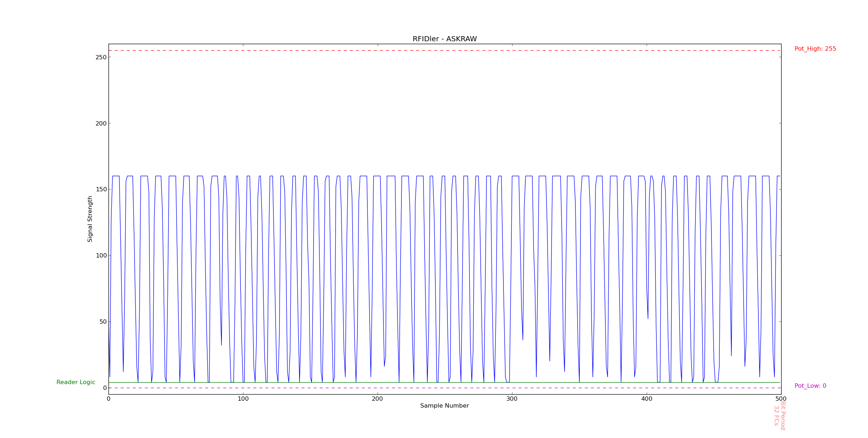Screen dimensions: 868x438
Task: Click the x-axis tick label 500
Action: pyautogui.click(x=781, y=399)
